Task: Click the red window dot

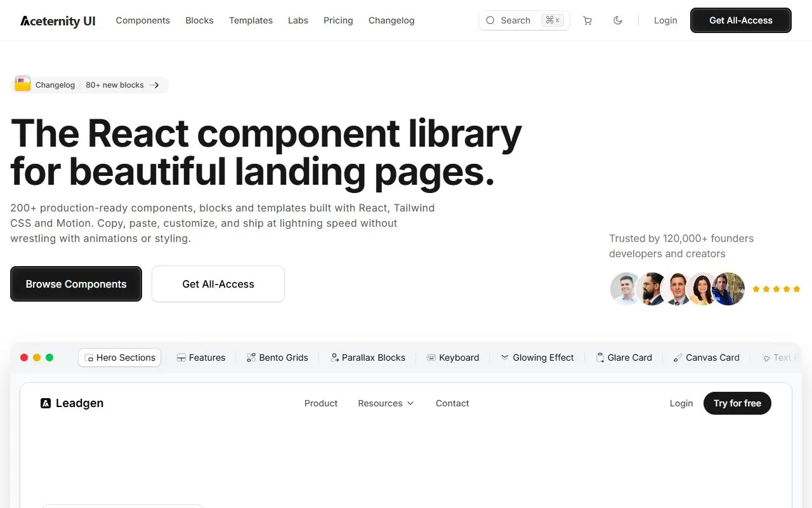Action: (24, 358)
